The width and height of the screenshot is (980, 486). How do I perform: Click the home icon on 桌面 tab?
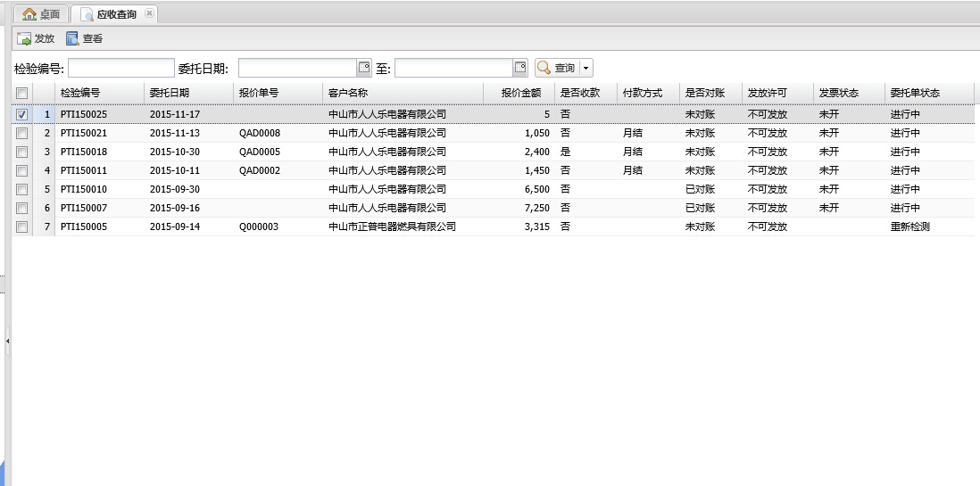[29, 14]
